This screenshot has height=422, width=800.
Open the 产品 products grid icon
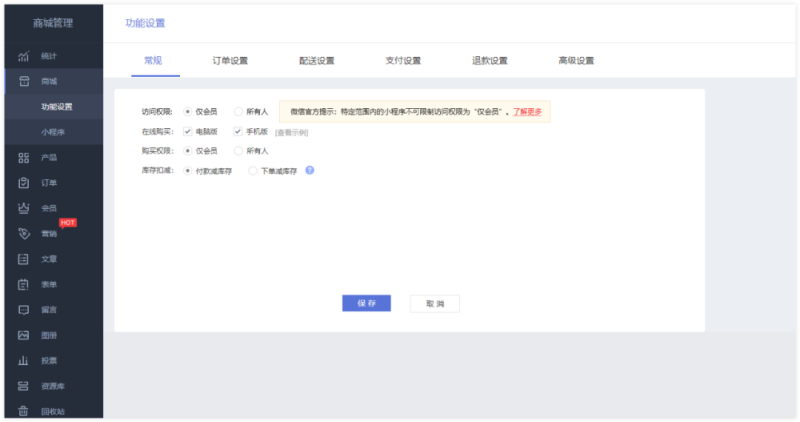[x=23, y=158]
